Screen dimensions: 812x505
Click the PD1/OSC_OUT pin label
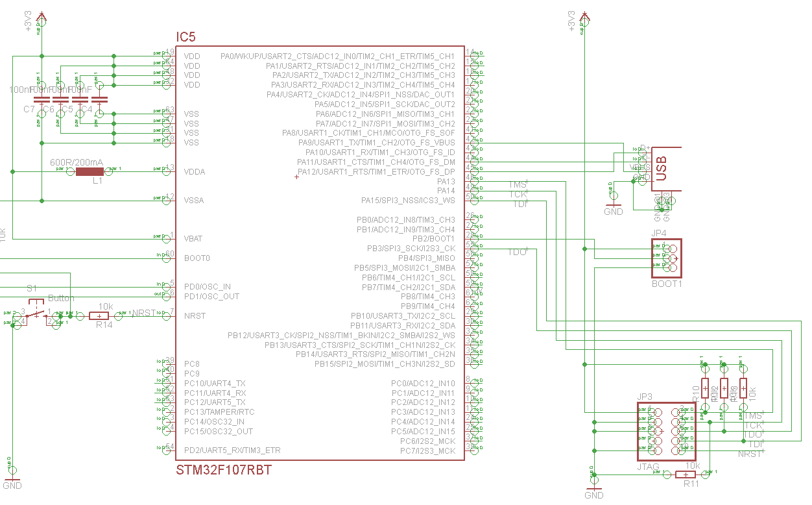click(211, 297)
